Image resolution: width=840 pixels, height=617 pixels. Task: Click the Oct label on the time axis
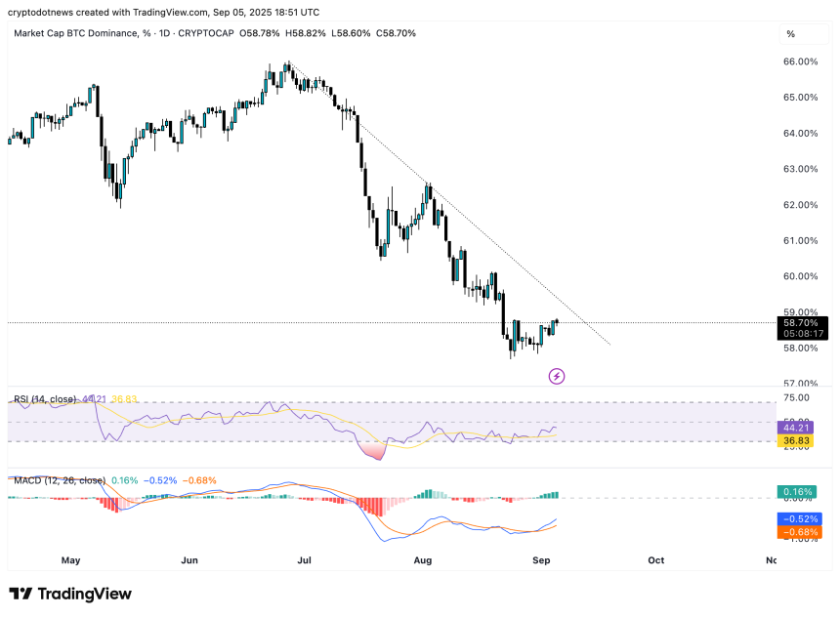pyautogui.click(x=655, y=560)
